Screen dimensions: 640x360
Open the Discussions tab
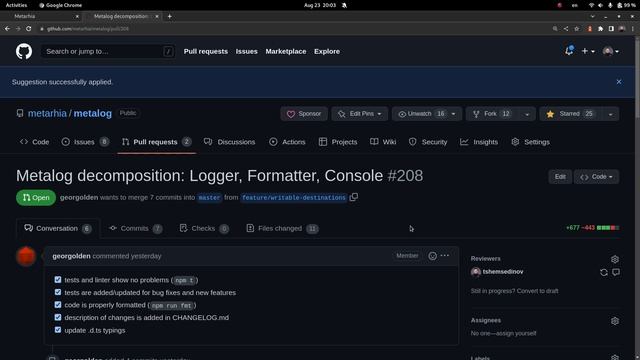point(230,142)
